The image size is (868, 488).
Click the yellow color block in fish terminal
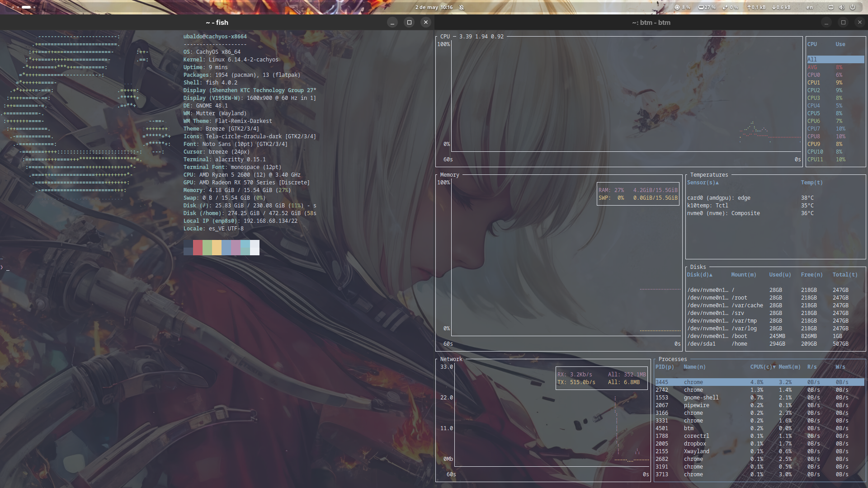(217, 248)
